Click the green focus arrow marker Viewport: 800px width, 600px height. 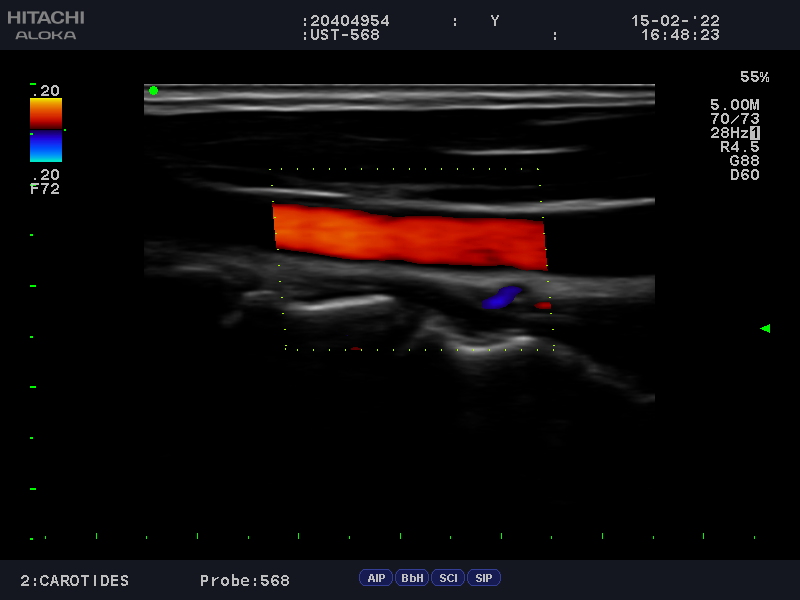click(x=765, y=328)
